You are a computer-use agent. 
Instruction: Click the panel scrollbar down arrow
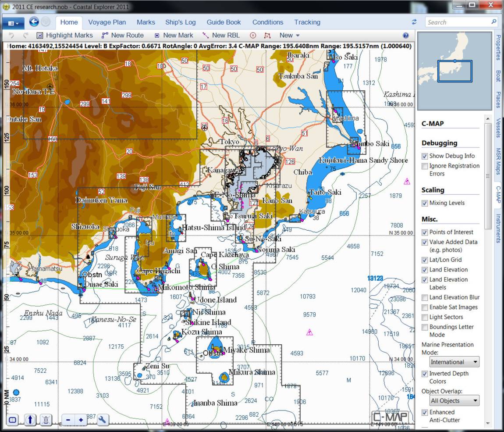[488, 423]
